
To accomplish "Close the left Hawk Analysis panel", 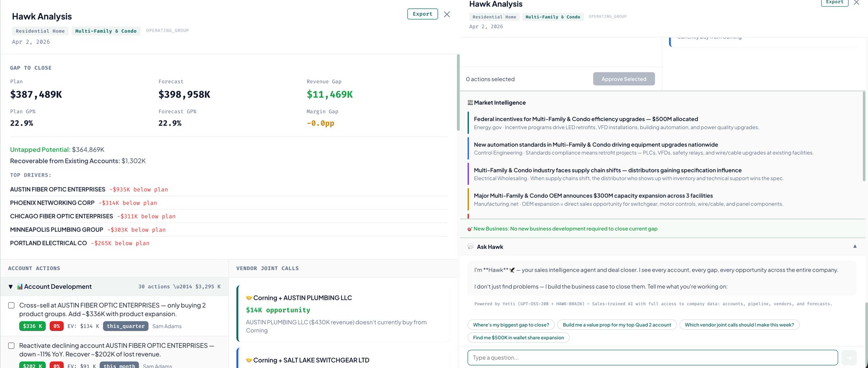I will click(x=447, y=14).
